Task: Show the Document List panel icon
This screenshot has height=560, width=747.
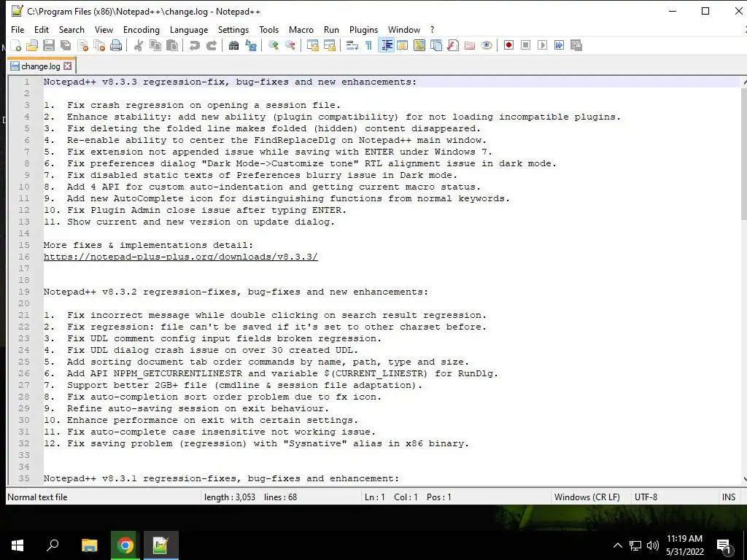Action: click(x=436, y=45)
